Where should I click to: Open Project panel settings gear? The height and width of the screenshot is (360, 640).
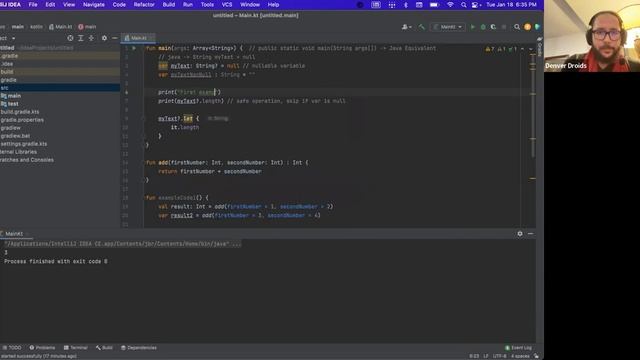pyautogui.click(x=104, y=38)
